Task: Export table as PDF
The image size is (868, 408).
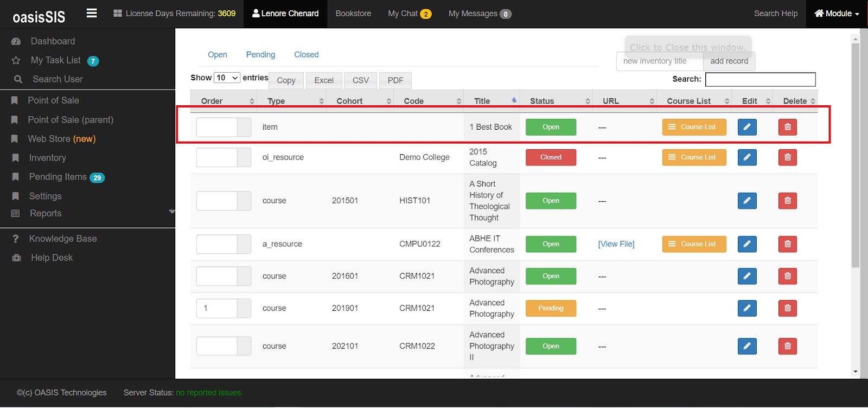Action: pos(395,80)
